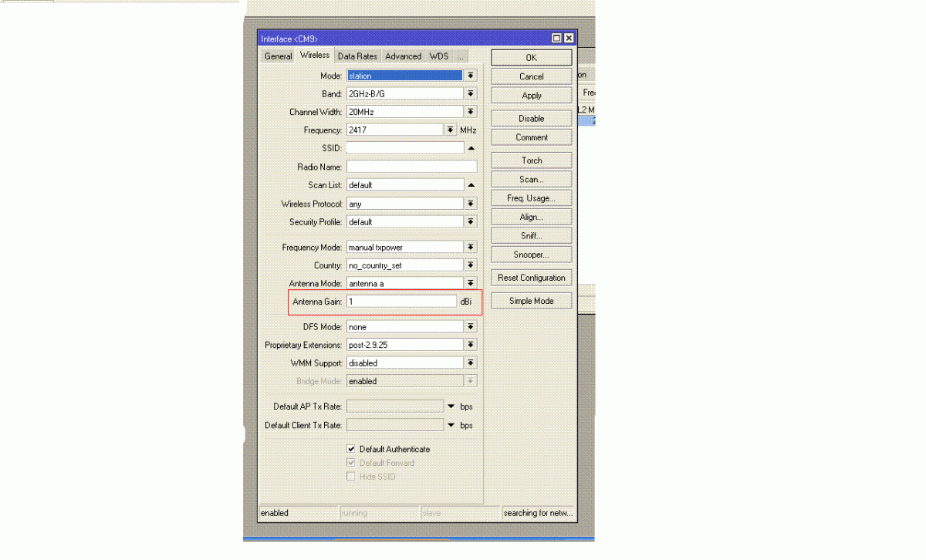Image resolution: width=926 pixels, height=560 pixels.
Task: Click the Antenna Gain input field
Action: (401, 302)
